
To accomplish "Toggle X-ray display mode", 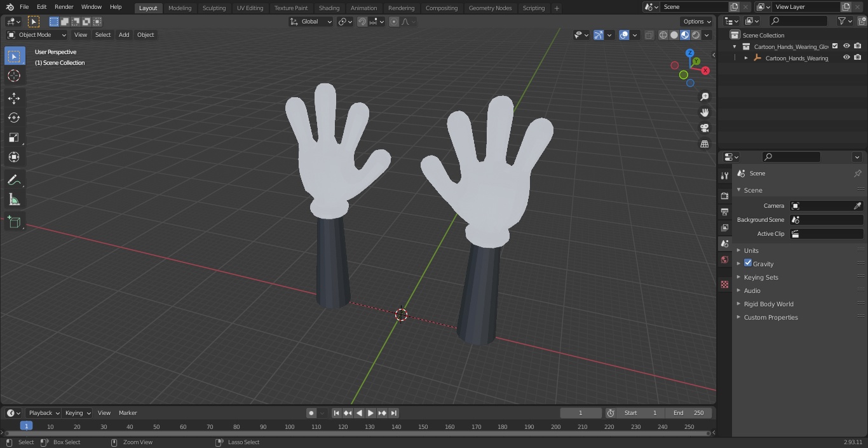I will point(649,35).
